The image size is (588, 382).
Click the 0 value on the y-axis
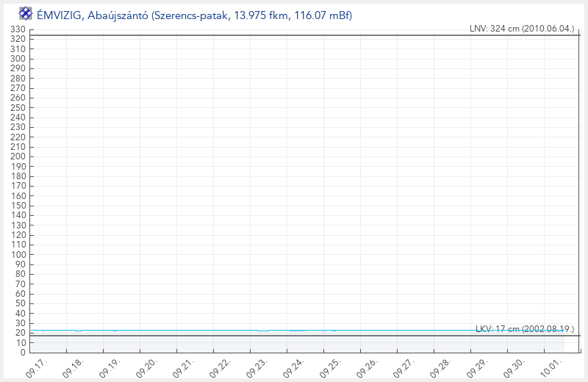(24, 353)
